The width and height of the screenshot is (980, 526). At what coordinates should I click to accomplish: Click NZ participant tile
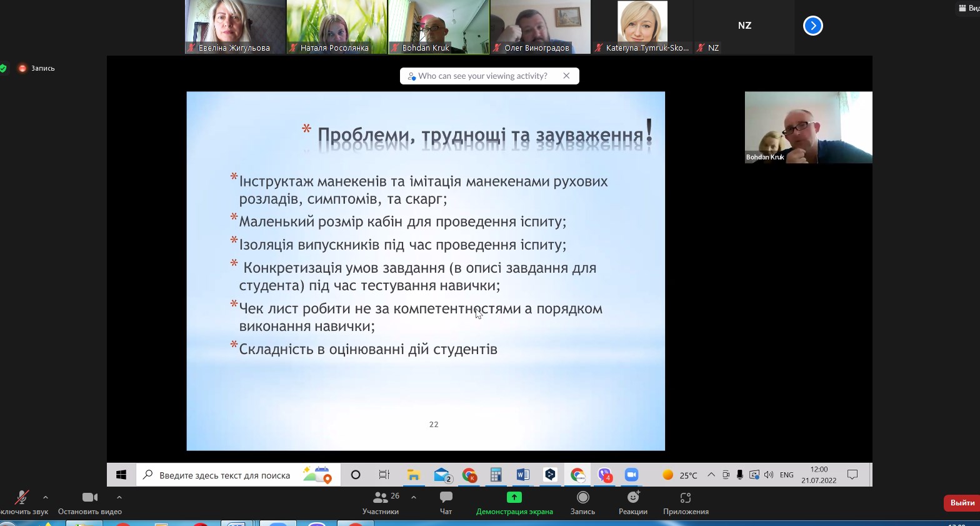(x=744, y=26)
